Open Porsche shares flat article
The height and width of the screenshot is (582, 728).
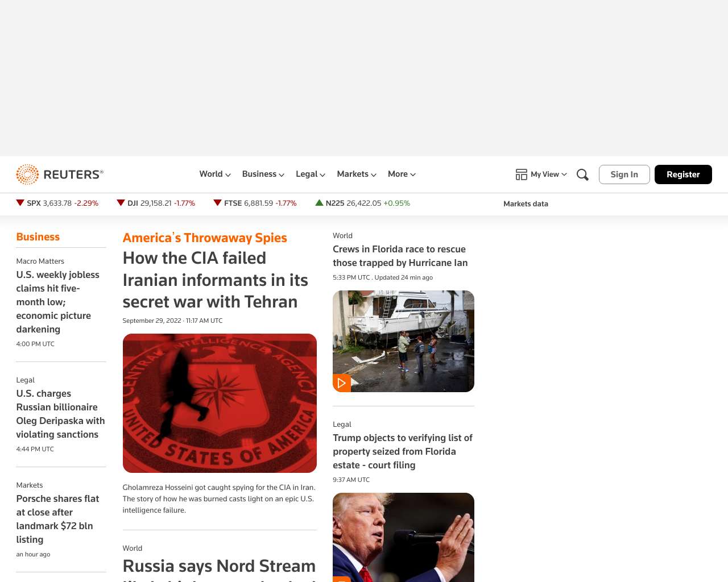[x=57, y=519]
